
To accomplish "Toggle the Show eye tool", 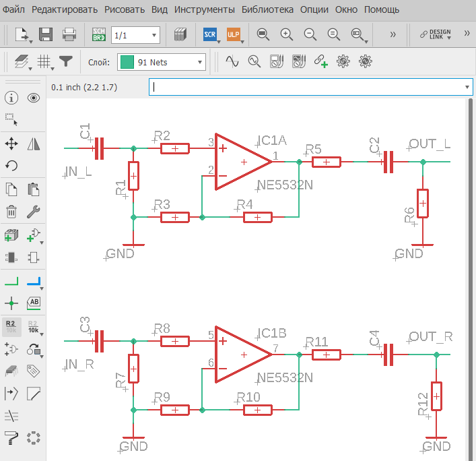I will 34,98.
